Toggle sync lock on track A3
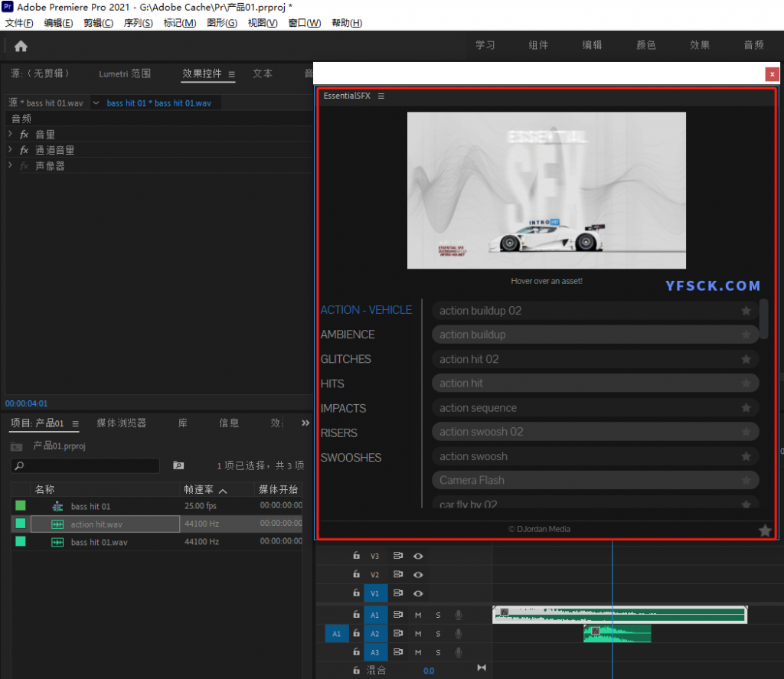The height and width of the screenshot is (679, 784). 398,652
